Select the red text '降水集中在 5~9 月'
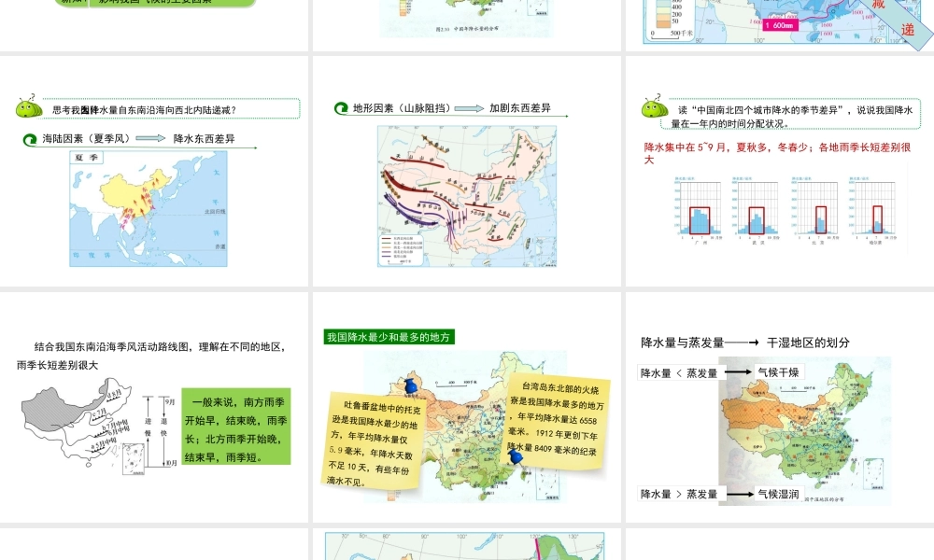This screenshot has width=934, height=560. tap(685, 147)
